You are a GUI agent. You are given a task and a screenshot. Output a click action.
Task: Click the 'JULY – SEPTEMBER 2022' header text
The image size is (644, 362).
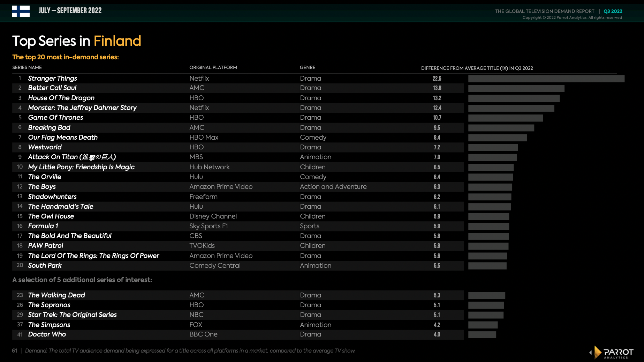70,10
